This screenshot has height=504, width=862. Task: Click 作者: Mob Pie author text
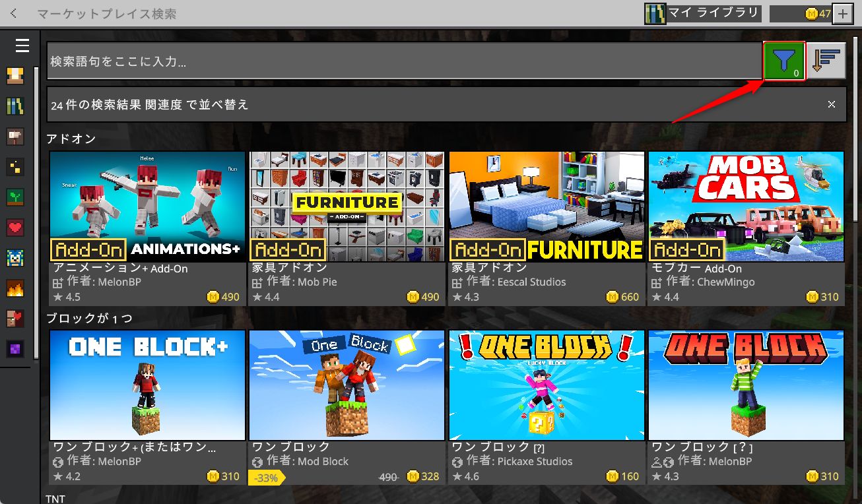click(x=302, y=282)
